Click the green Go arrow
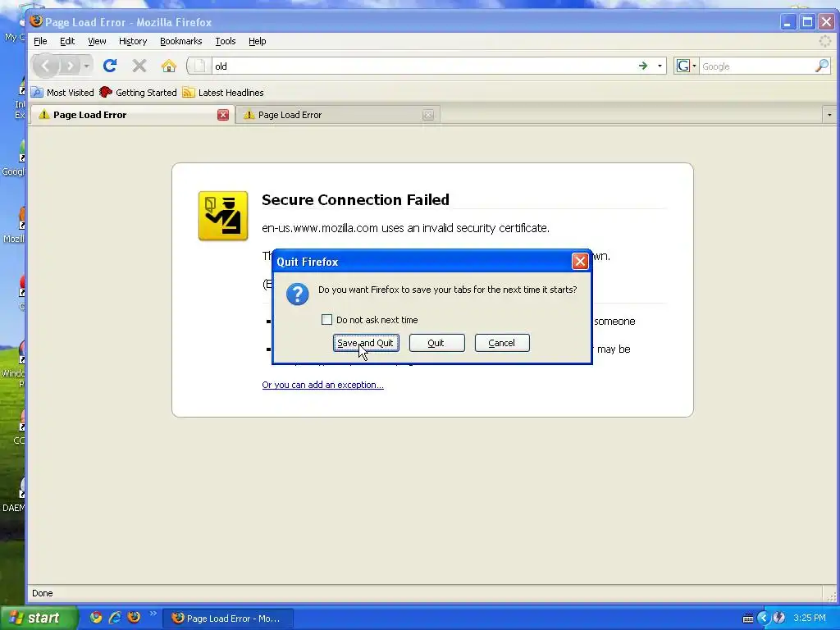840x630 pixels. point(643,66)
